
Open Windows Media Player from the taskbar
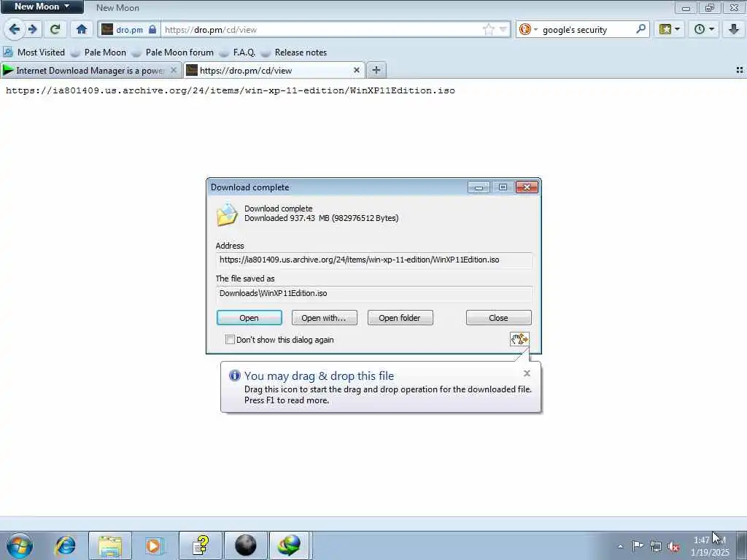154,545
